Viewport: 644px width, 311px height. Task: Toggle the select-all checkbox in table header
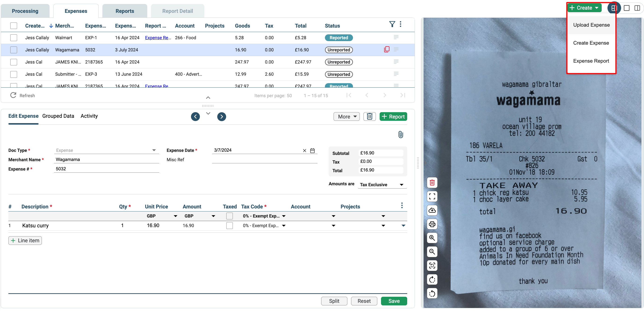14,25
